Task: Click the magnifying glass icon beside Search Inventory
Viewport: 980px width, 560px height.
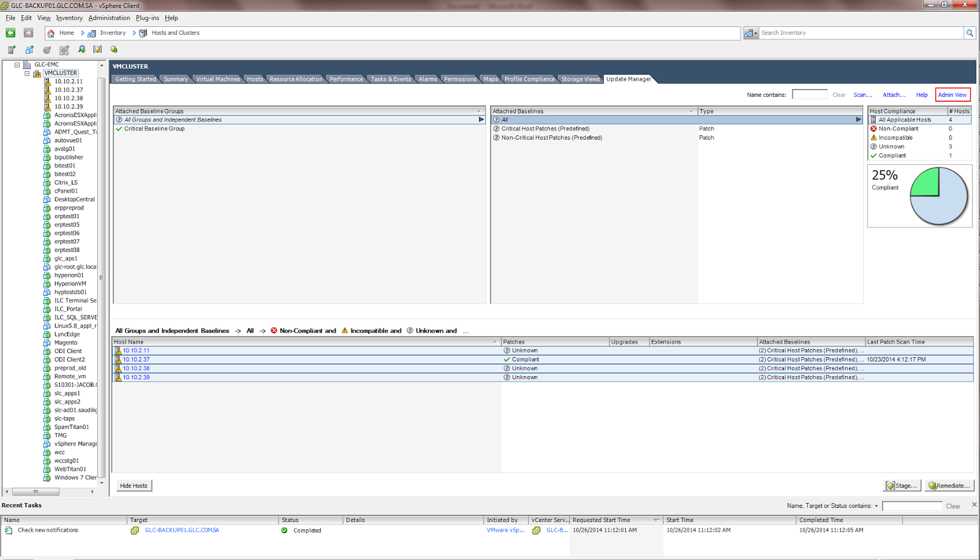Action: point(970,32)
